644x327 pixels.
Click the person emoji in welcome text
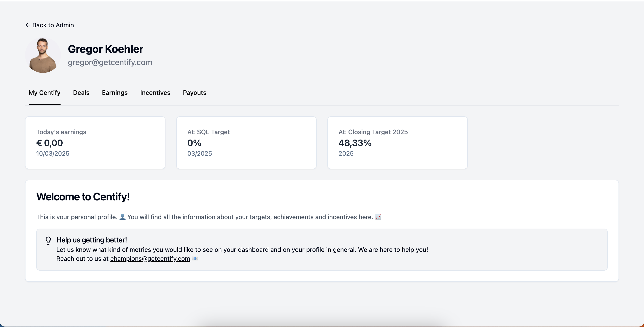122,217
